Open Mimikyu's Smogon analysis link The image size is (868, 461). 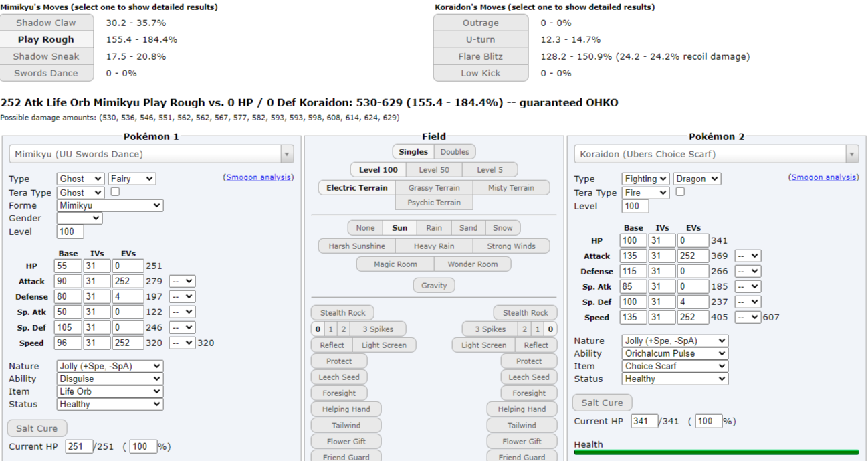(x=258, y=177)
